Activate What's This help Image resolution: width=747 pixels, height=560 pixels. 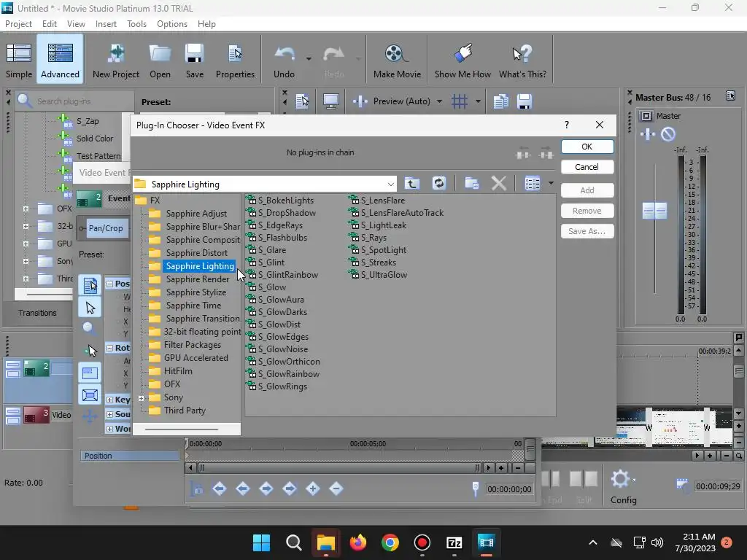[x=522, y=61]
